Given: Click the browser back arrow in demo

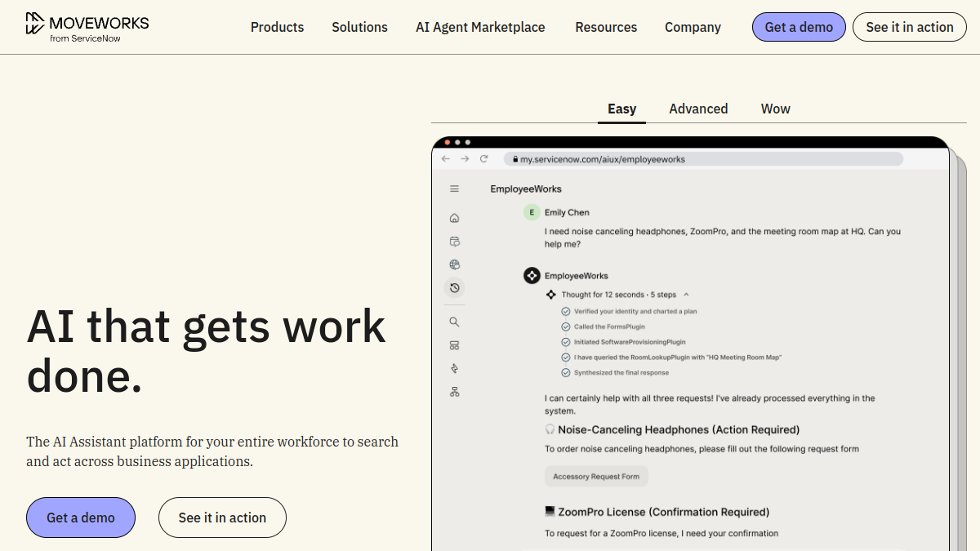Looking at the screenshot, I should (446, 158).
